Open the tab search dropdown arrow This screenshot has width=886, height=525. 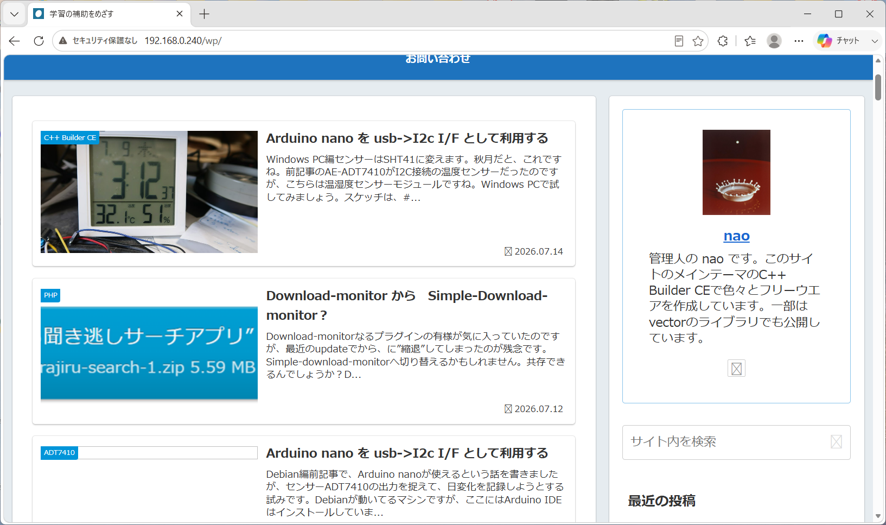(14, 14)
